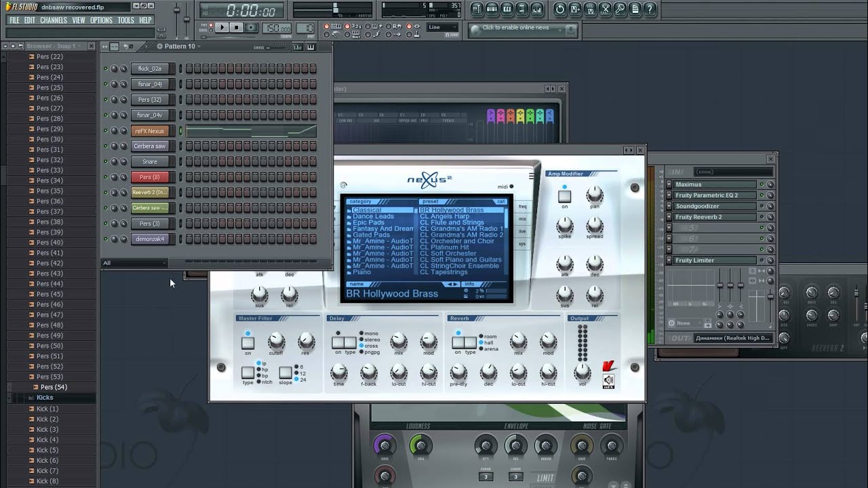This screenshot has width=868, height=488.
Task: Open the playlist window icon in toolbar
Action: [476, 9]
